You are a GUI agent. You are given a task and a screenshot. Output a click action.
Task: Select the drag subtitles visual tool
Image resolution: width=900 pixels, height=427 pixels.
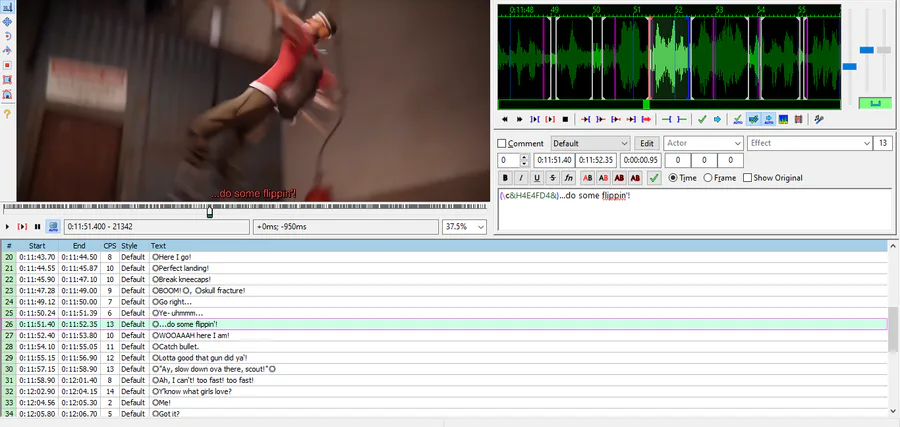(x=7, y=21)
